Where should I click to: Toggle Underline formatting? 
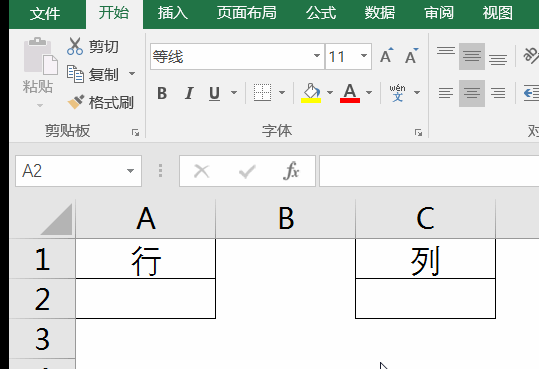point(214,93)
